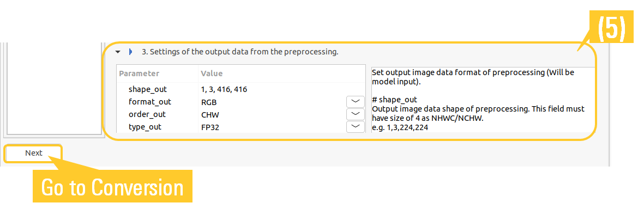Collapse section 3 with the black triangle
This screenshot has height=215, width=644.
[x=118, y=52]
